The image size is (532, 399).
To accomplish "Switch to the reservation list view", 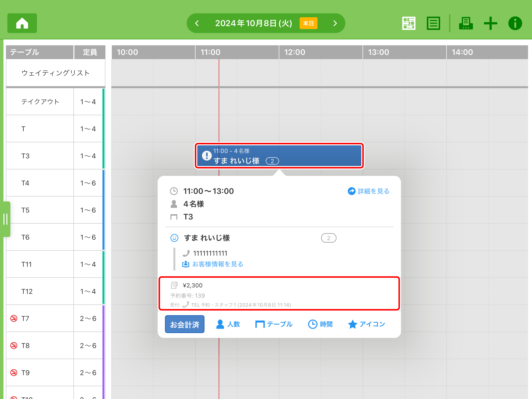I will tap(433, 23).
